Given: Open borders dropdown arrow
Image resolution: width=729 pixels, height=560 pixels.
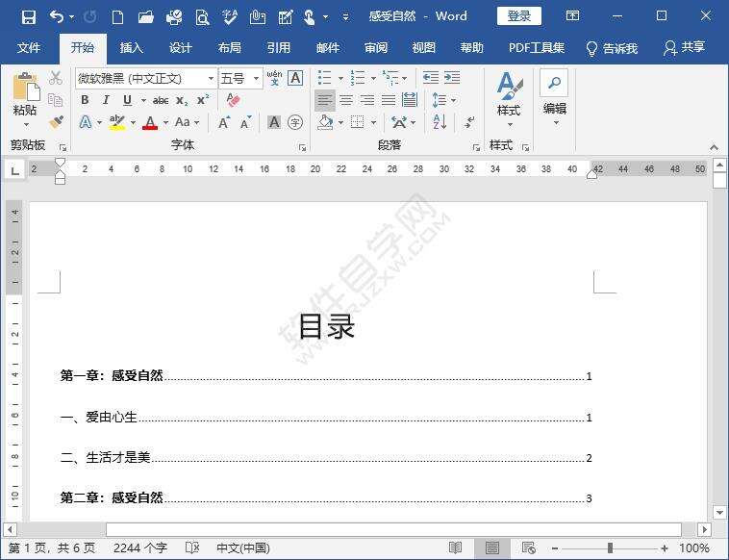Looking at the screenshot, I should [x=373, y=123].
